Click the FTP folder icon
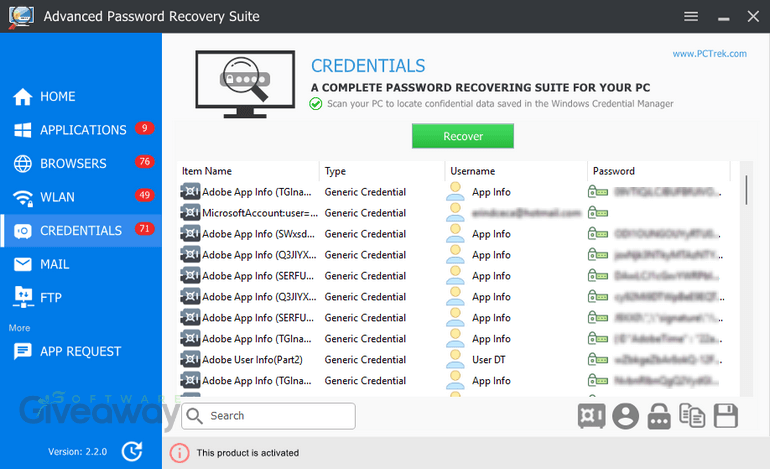 [x=23, y=297]
